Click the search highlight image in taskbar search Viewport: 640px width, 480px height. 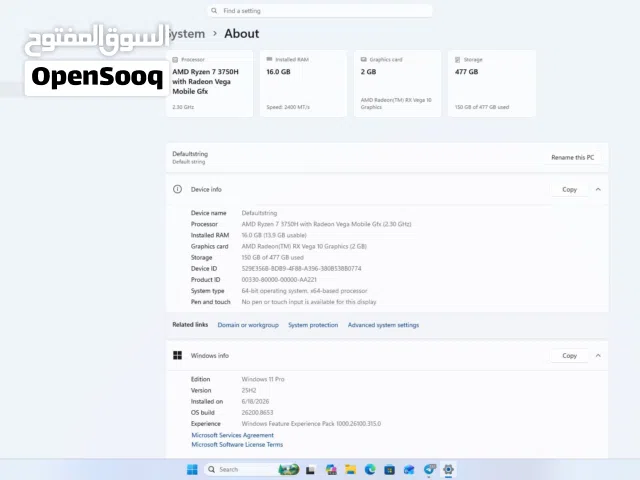(x=289, y=469)
